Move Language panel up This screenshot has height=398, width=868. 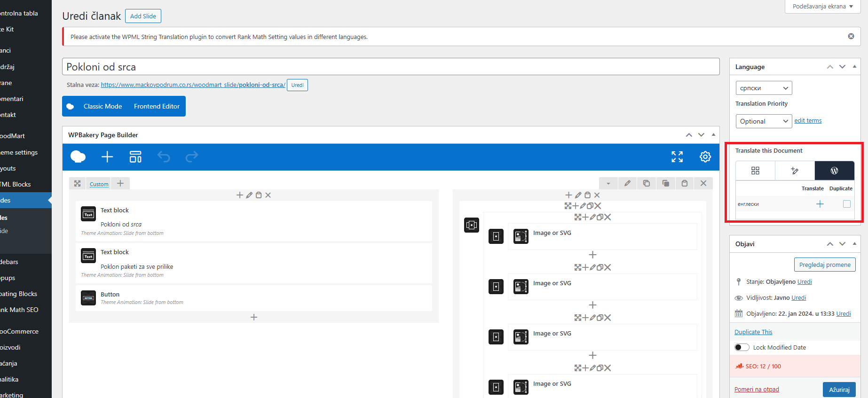[830, 67]
